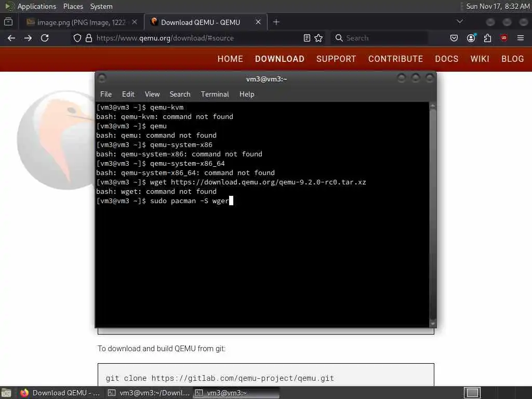Image resolution: width=532 pixels, height=399 pixels.
Task: Open CONTRIBUTE link on QEMU site
Action: tap(395, 59)
